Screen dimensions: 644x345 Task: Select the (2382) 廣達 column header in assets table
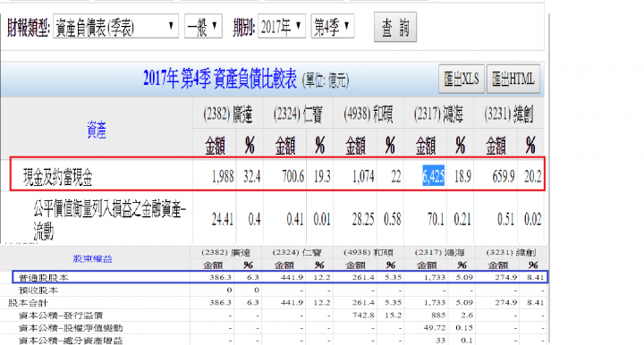[227, 114]
